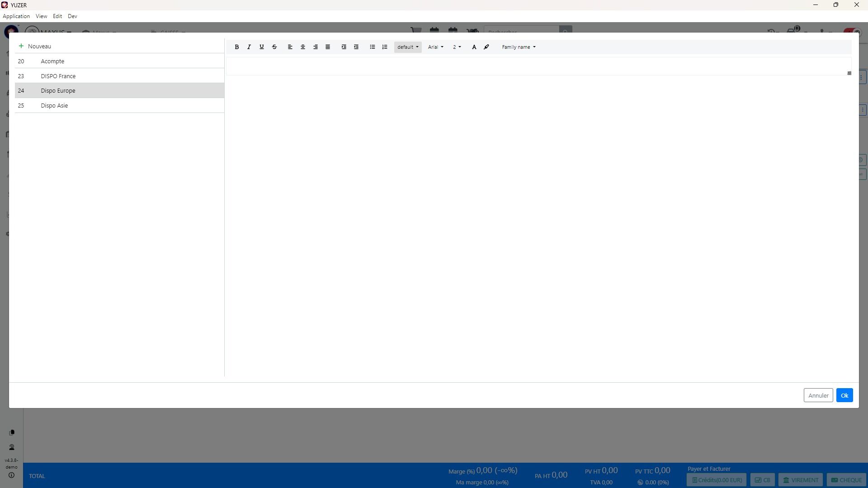Click the Annuler button
Image resolution: width=868 pixels, height=488 pixels.
point(818,395)
